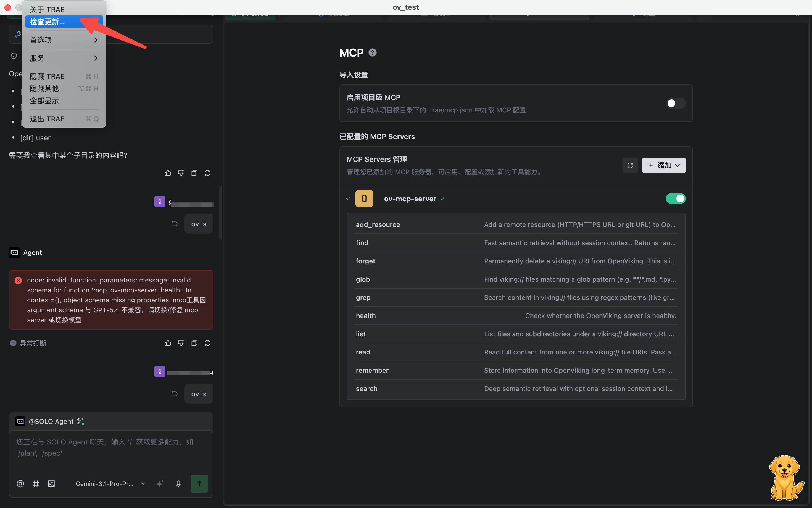Click the Agent avatar icon in chat
This screenshot has height=508, width=812.
pyautogui.click(x=14, y=252)
